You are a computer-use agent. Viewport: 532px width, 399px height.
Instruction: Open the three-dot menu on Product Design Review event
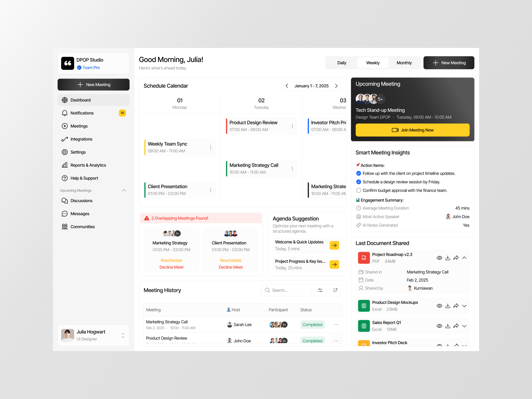[x=292, y=126]
